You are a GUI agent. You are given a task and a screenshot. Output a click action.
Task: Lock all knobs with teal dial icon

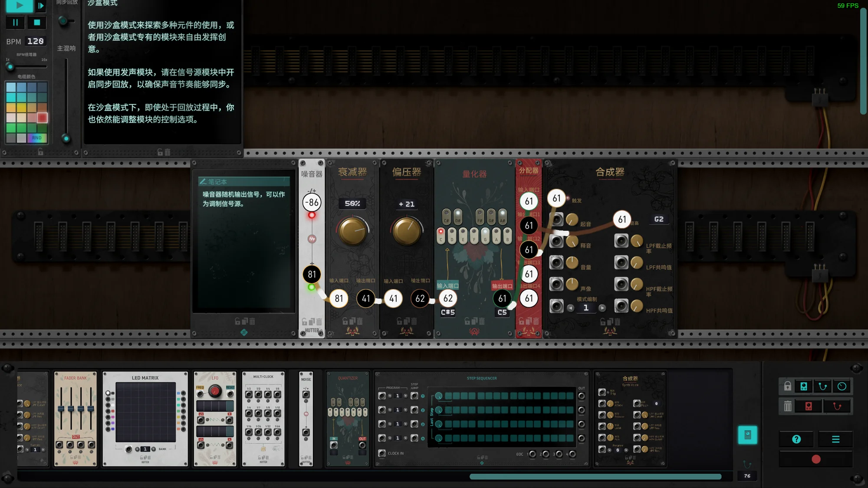tap(842, 386)
